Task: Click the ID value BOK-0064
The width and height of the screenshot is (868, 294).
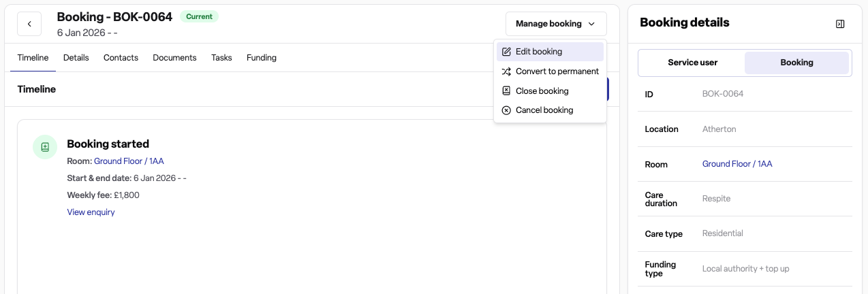Action: [723, 94]
